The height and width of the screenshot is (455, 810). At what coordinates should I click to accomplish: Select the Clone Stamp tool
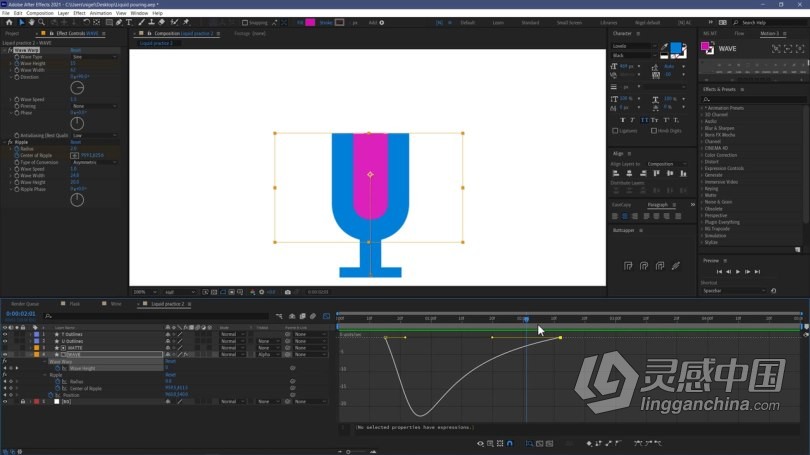(x=151, y=23)
